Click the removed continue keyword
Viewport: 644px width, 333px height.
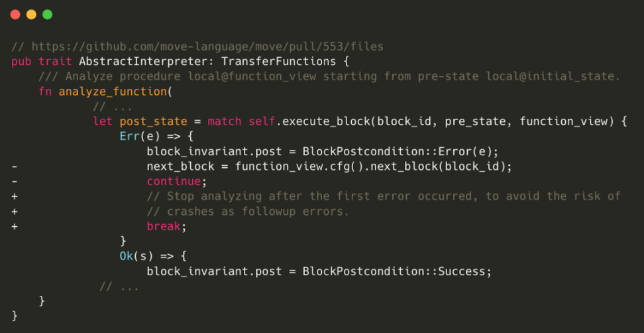point(174,182)
